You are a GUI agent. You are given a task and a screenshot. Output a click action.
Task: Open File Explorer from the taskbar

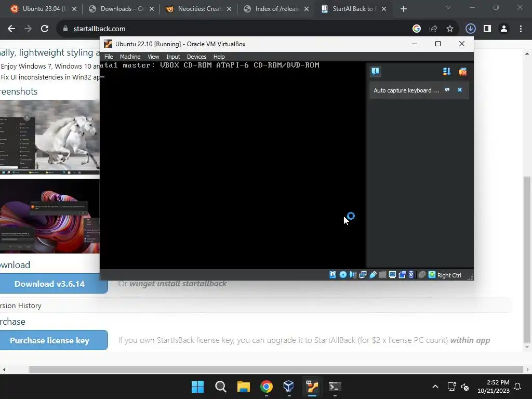click(x=243, y=387)
